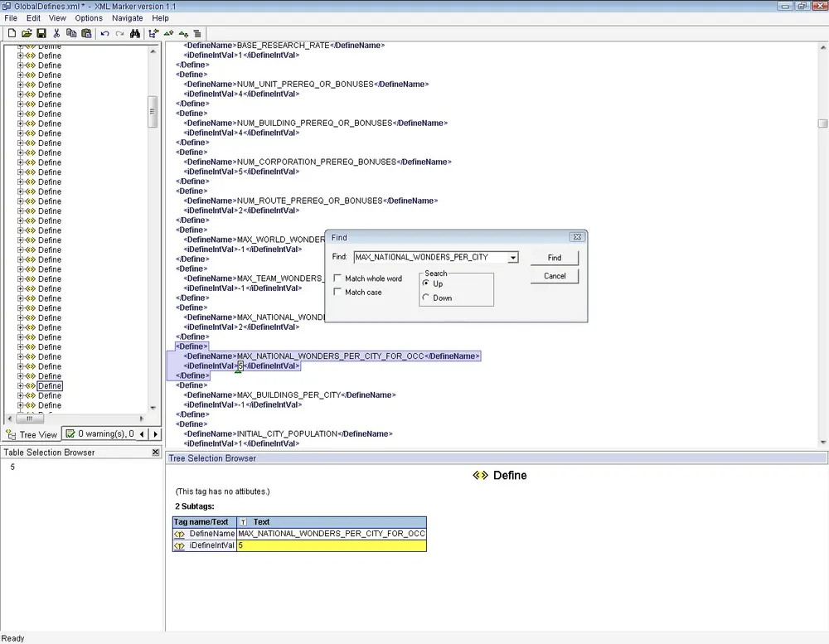Click Cancel in the Find dialog
The width and height of the screenshot is (829, 644).
click(555, 276)
